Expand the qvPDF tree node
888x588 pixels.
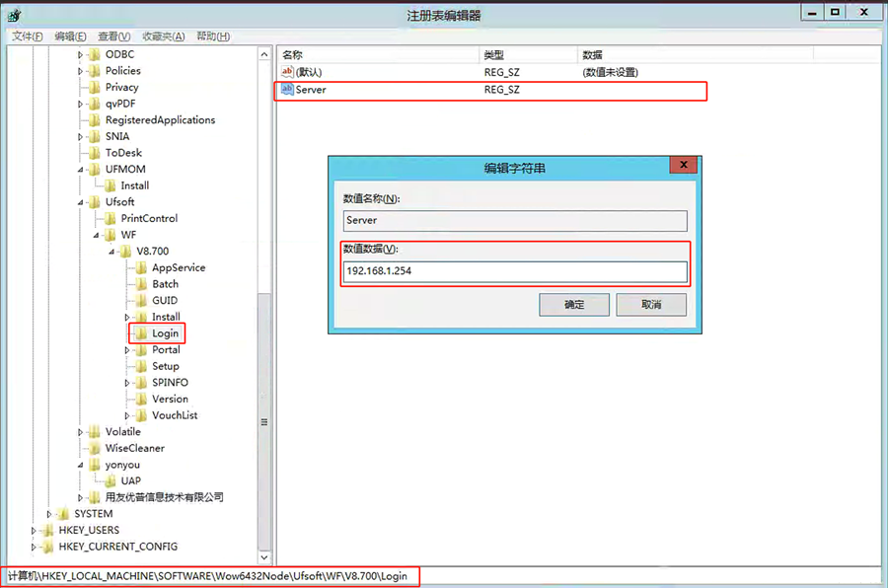click(80, 105)
